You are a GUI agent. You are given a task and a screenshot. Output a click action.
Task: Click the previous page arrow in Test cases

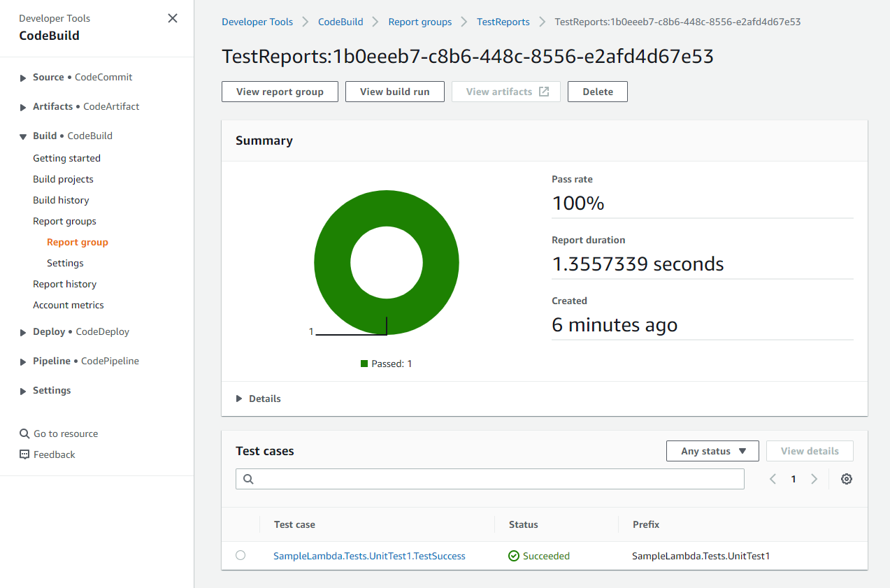click(x=773, y=479)
